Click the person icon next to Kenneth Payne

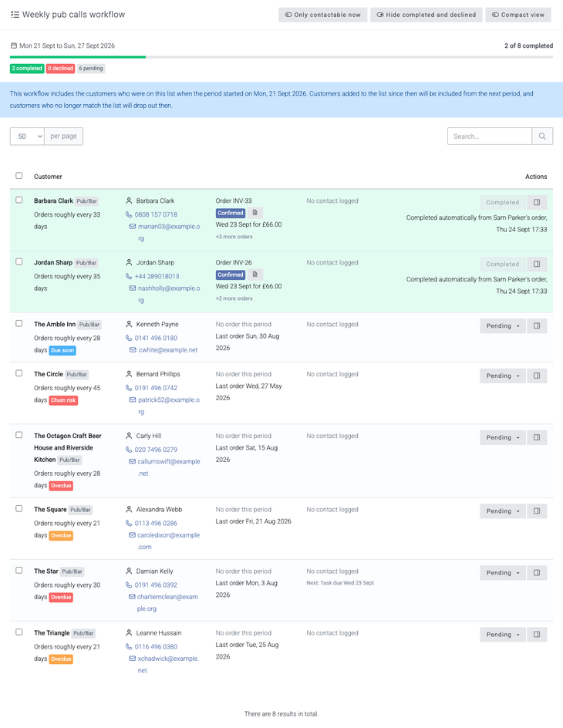point(129,324)
